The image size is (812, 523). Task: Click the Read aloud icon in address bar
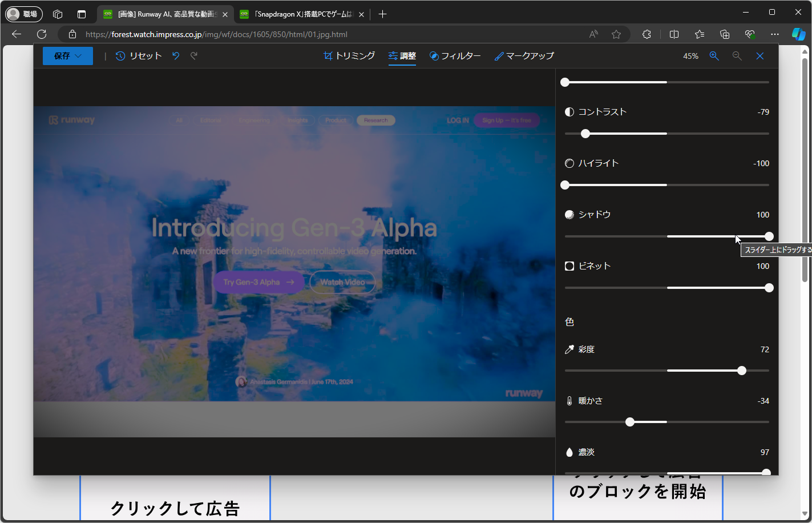[x=593, y=34]
